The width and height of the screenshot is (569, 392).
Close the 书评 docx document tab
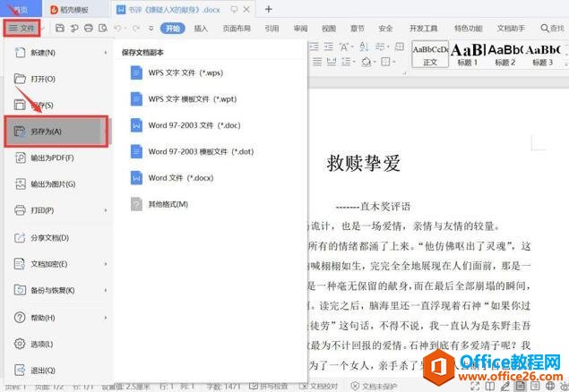coord(246,10)
